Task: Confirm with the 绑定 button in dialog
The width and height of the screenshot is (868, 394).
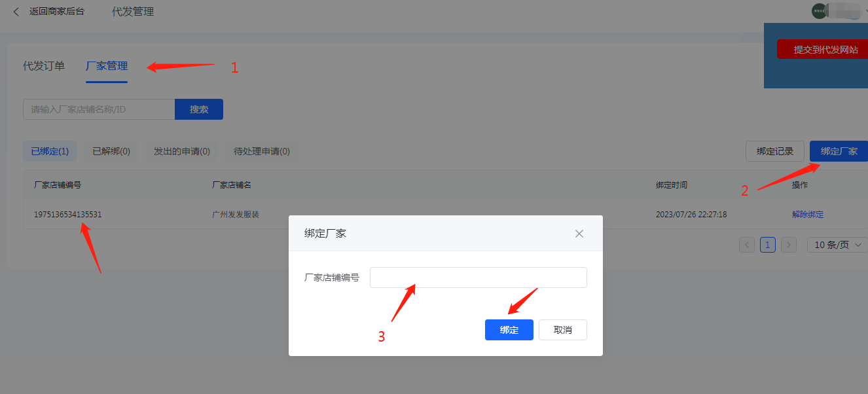Action: click(509, 330)
